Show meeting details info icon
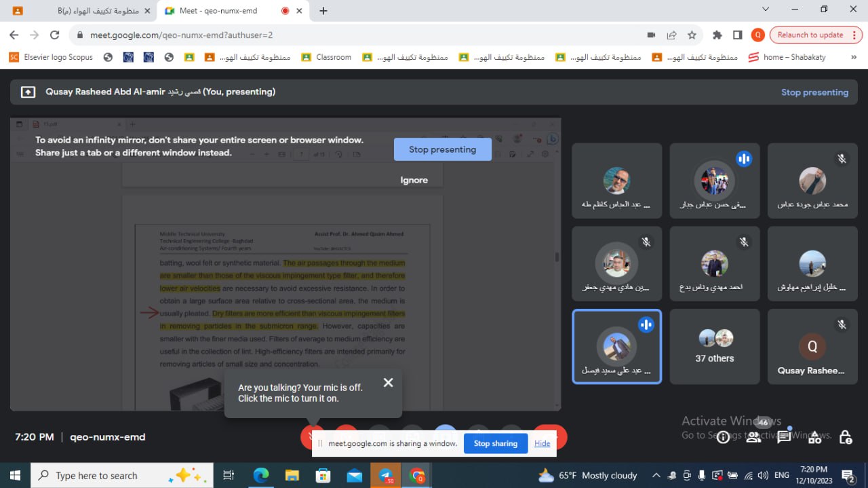The width and height of the screenshot is (868, 488). (723, 437)
